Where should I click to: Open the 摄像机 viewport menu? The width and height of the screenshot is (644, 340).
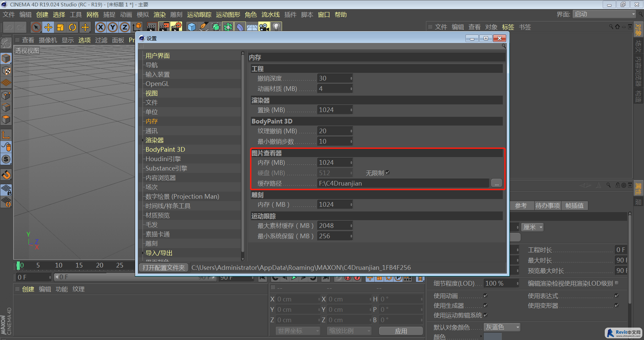pyautogui.click(x=48, y=40)
